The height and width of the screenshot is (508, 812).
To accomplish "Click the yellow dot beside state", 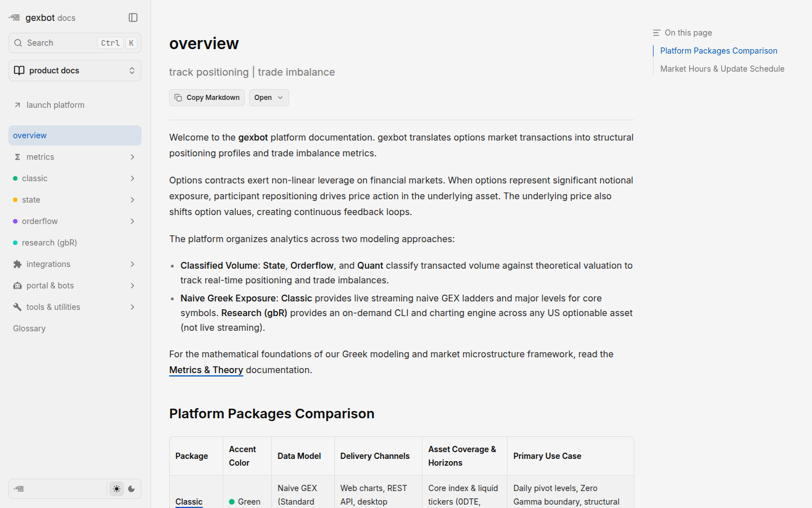I will [15, 200].
